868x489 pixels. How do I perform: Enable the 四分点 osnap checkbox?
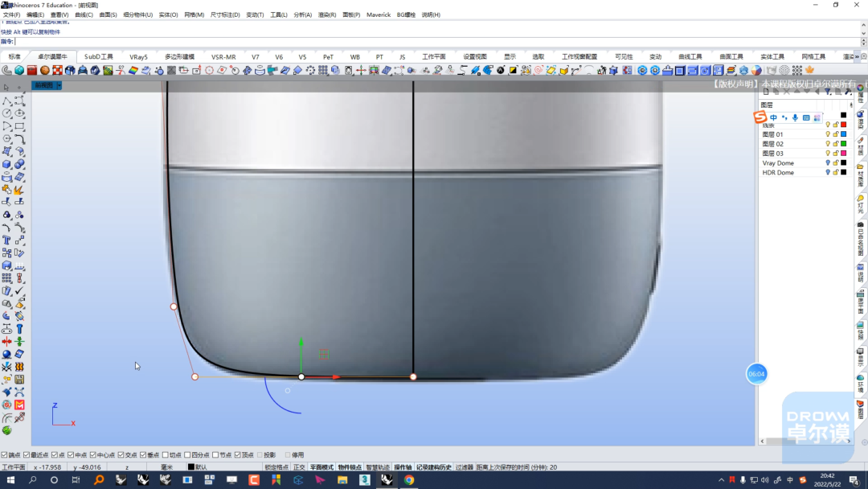[x=187, y=455]
